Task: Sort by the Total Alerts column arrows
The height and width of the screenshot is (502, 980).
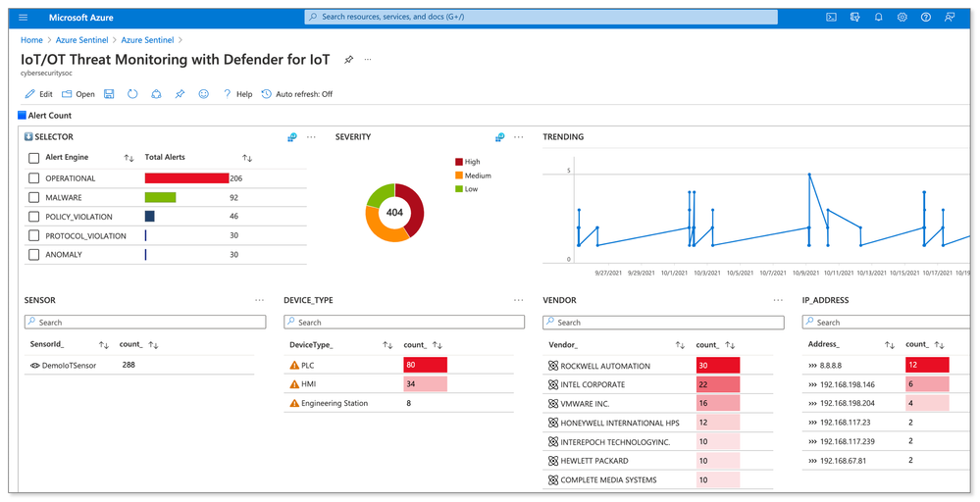Action: [247, 158]
